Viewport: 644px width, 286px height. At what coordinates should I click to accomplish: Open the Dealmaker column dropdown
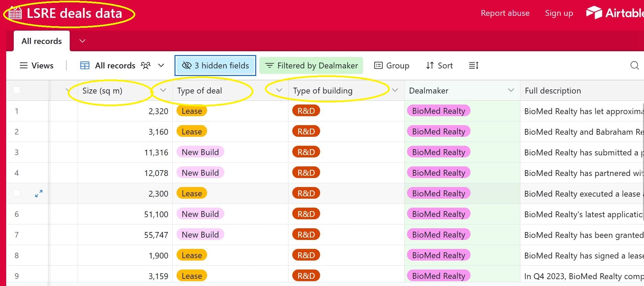pos(511,90)
